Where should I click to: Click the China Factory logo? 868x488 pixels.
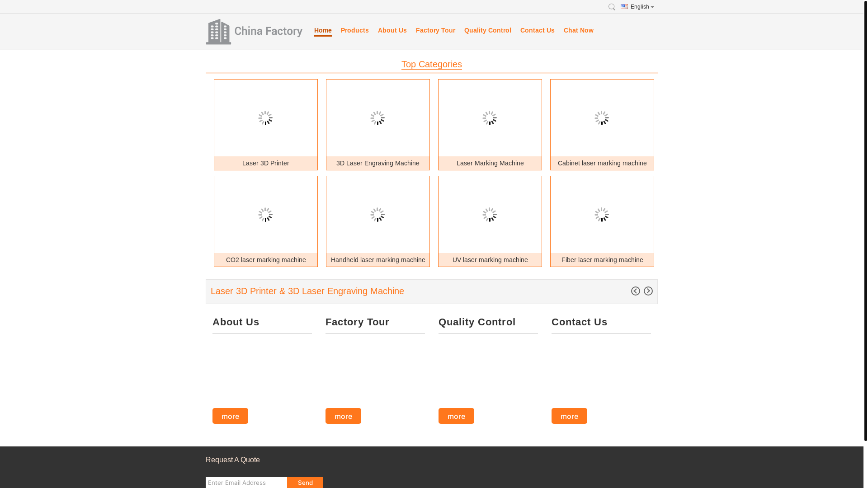(254, 32)
